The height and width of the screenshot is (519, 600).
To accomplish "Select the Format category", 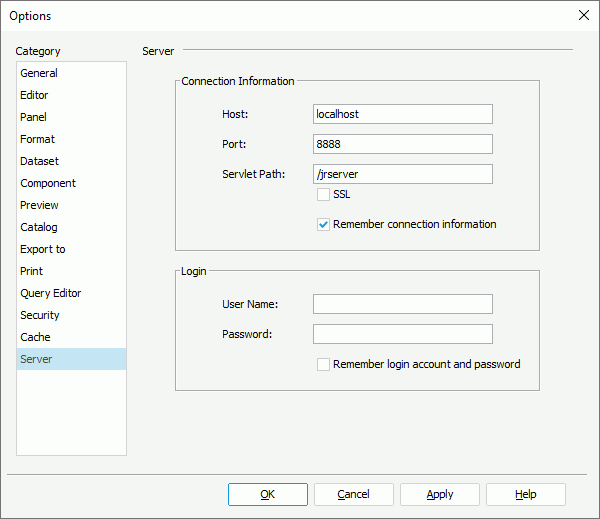I will [x=71, y=139].
